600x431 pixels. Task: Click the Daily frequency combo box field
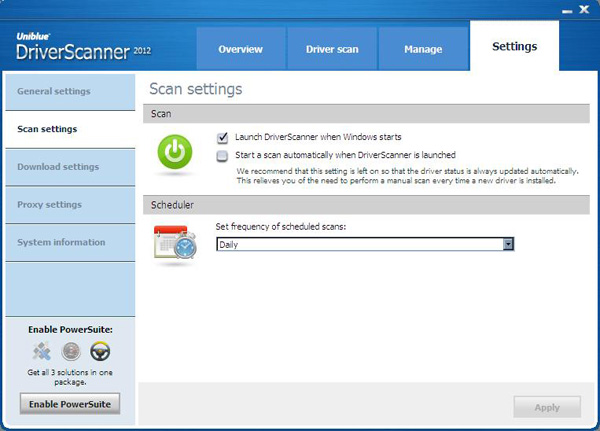pos(365,244)
